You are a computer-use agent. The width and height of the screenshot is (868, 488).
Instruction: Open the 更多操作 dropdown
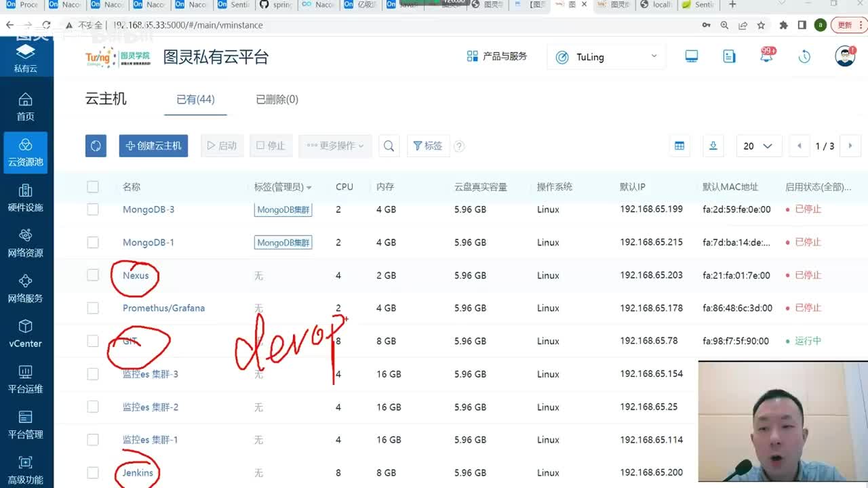[335, 146]
